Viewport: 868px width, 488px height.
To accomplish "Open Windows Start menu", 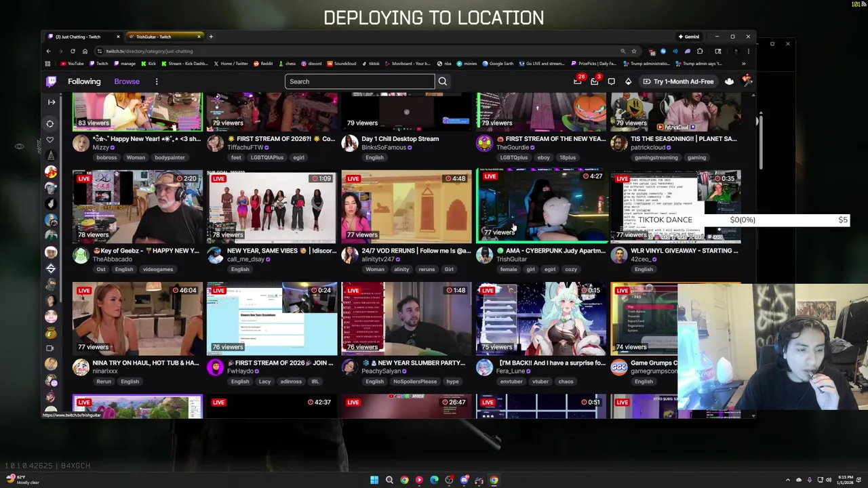I will coord(374,480).
